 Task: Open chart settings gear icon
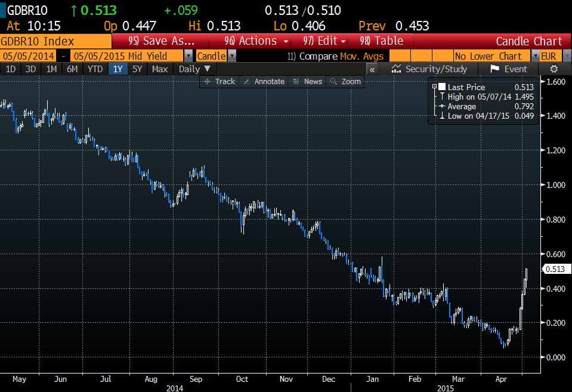click(554, 69)
